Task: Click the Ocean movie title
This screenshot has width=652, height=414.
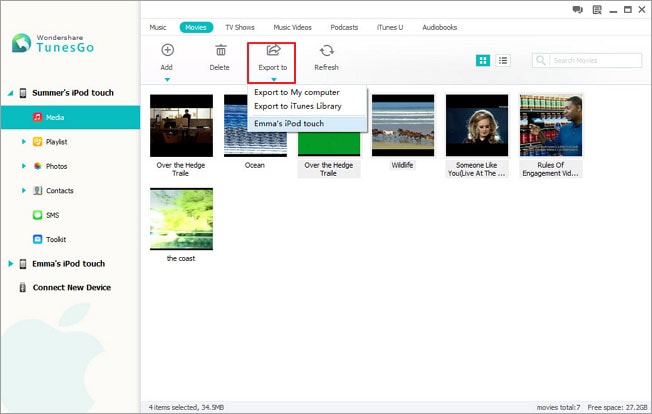Action: tap(254, 165)
